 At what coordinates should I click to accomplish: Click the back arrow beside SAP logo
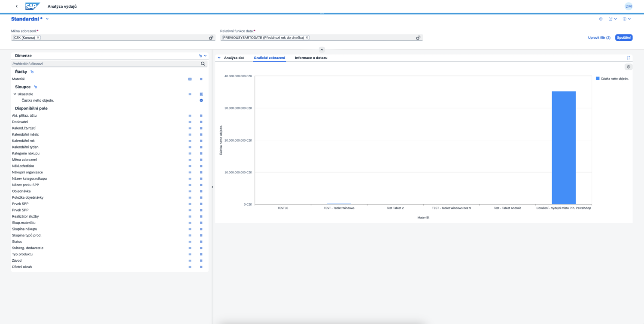(x=16, y=6)
